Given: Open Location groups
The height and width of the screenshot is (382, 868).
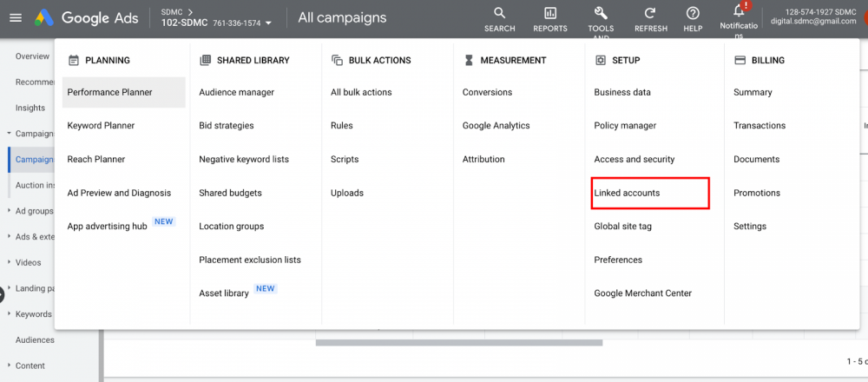Looking at the screenshot, I should click(x=232, y=227).
